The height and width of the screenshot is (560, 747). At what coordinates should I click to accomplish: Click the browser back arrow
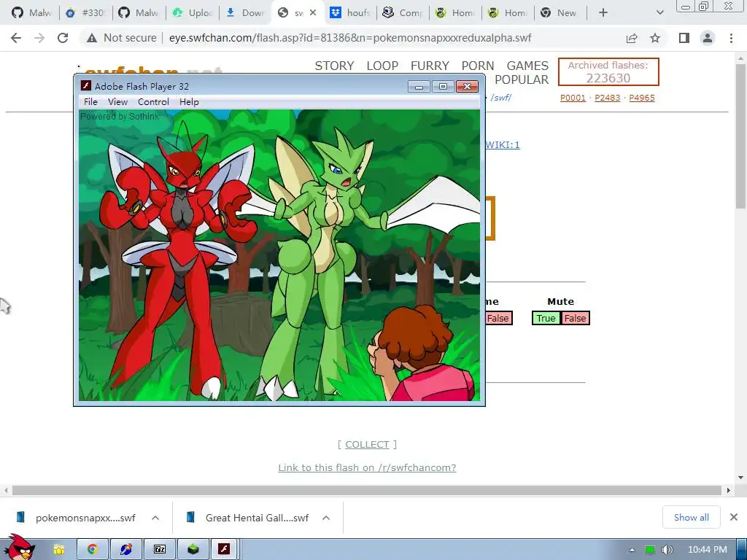click(x=16, y=38)
